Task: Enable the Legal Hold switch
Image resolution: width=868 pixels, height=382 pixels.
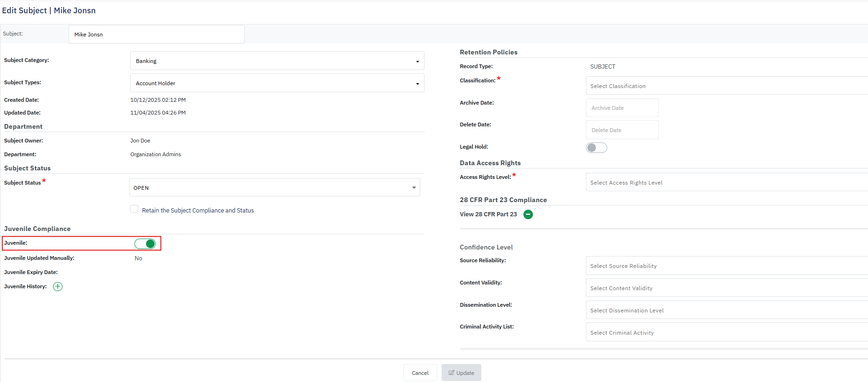Action: click(596, 148)
